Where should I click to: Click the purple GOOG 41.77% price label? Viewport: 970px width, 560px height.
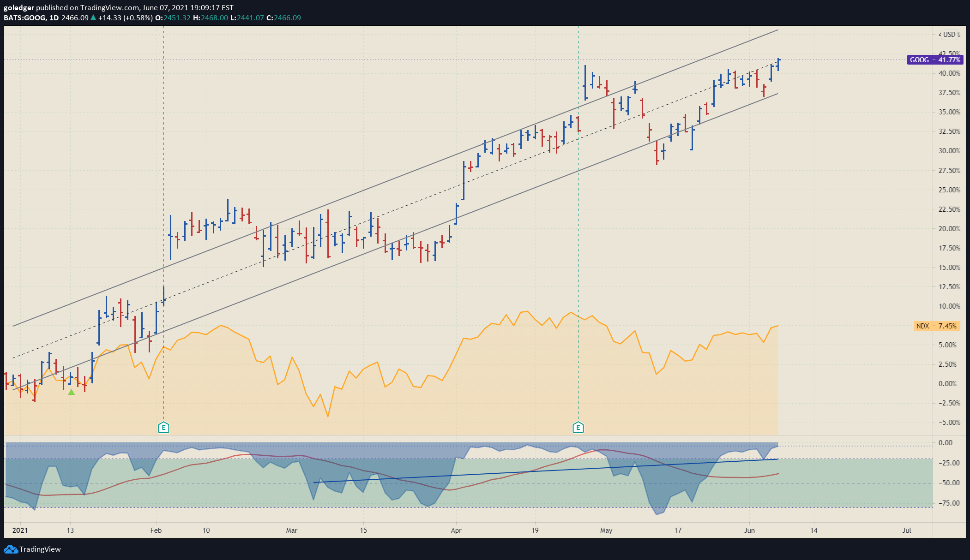[x=935, y=60]
